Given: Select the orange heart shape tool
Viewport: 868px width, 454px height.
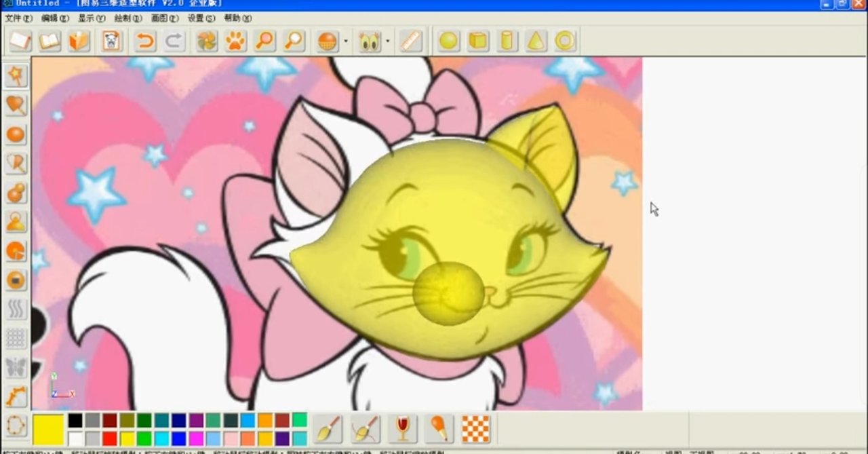Looking at the screenshot, I should coord(16,105).
